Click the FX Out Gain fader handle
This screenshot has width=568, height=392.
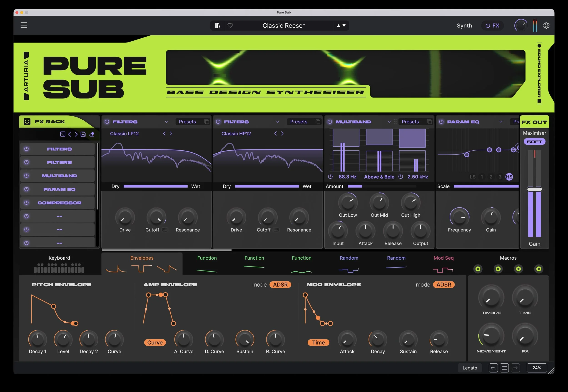[534, 189]
